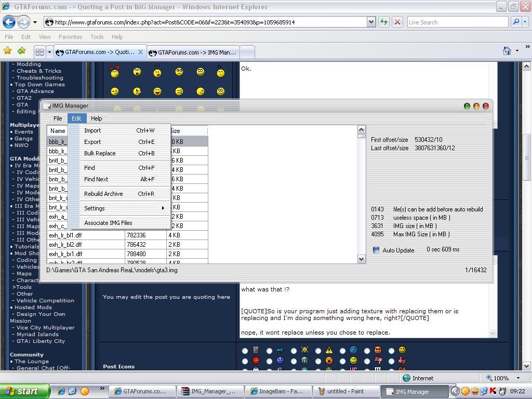Click the orange quick launch icon
532x399 pixels.
point(85,391)
